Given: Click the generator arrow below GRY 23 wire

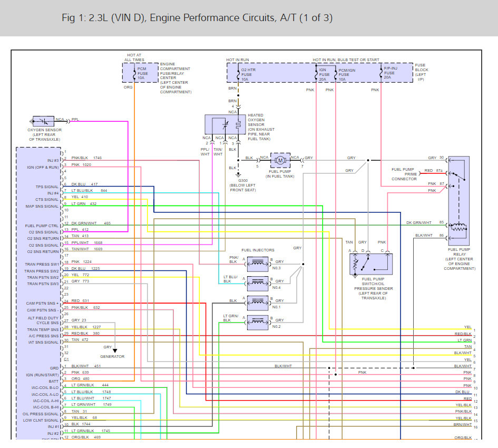Looking at the screenshot, I should click(115, 350).
